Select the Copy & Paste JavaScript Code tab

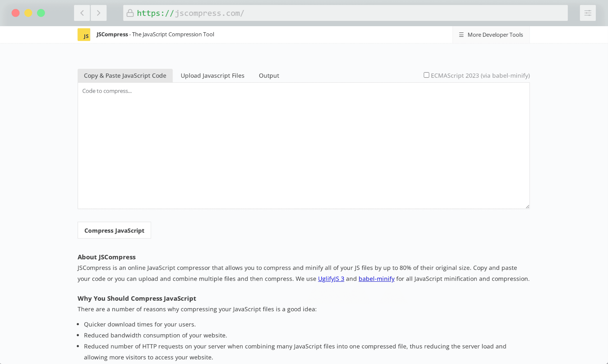(x=125, y=75)
